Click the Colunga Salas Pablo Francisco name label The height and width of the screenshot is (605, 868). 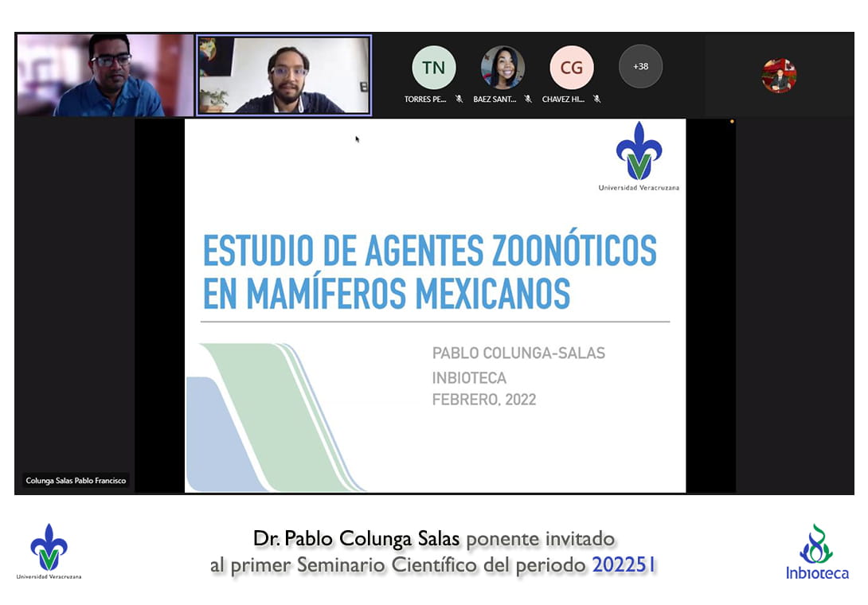(x=76, y=481)
